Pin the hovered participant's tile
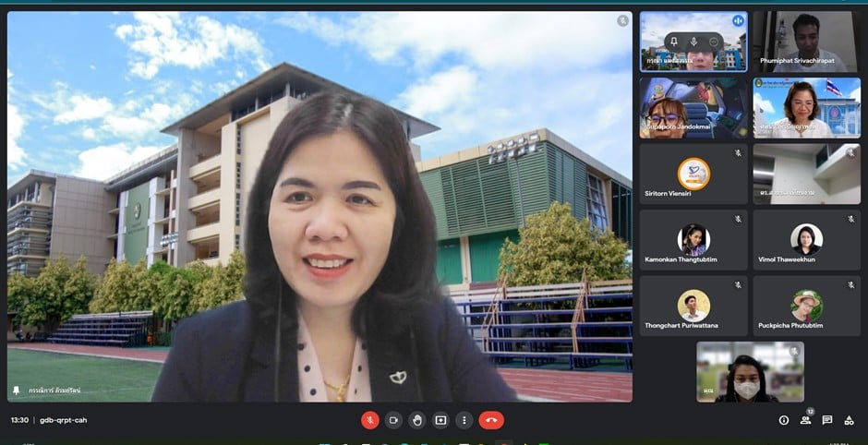This screenshot has height=445, width=868. tap(675, 42)
